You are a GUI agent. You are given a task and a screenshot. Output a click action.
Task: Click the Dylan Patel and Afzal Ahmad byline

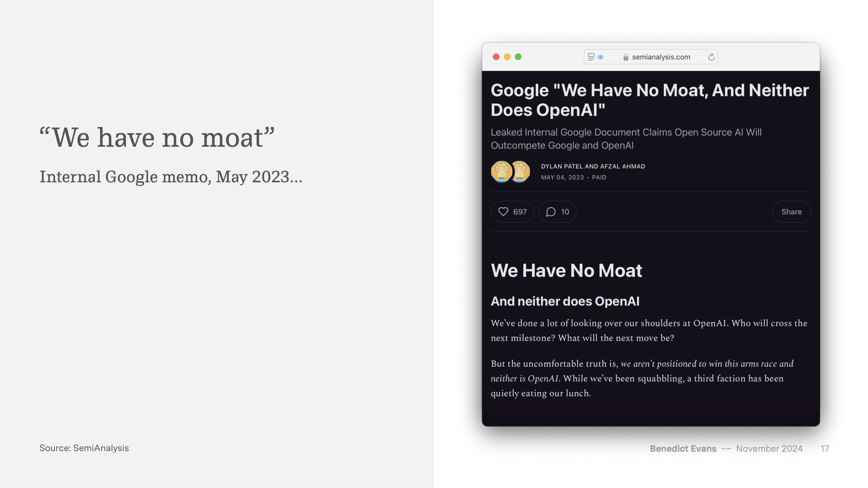click(593, 166)
